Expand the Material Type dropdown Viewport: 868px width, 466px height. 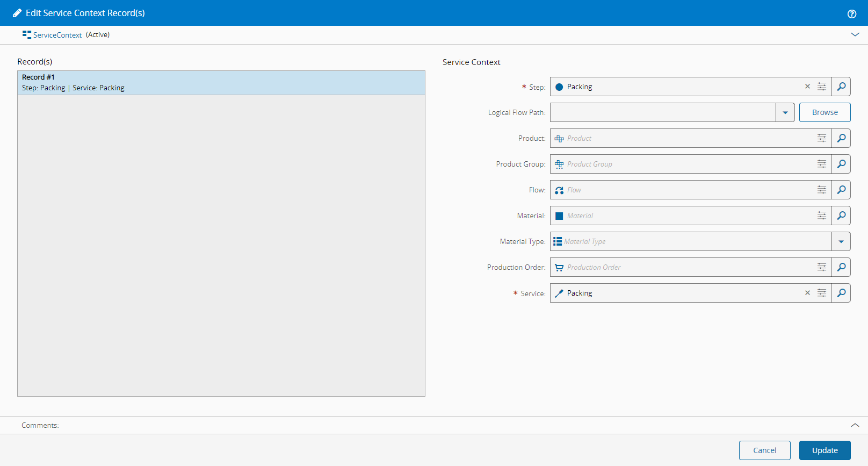click(x=841, y=241)
